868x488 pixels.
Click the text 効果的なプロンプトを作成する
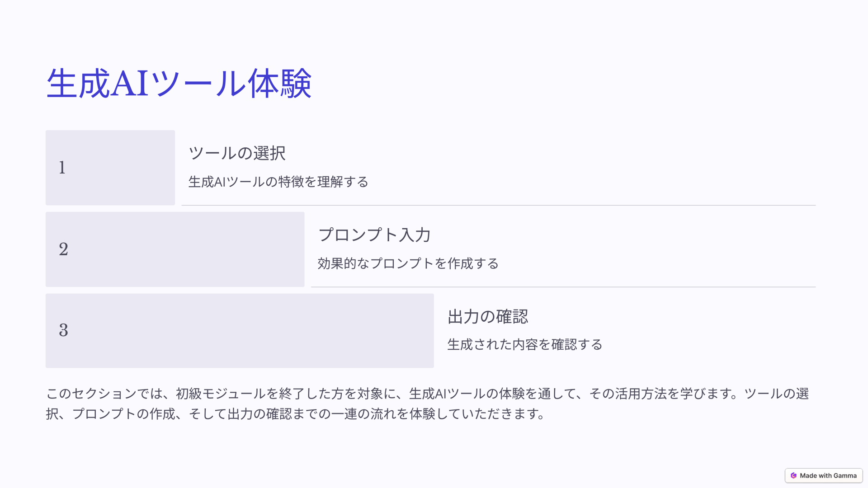(408, 263)
